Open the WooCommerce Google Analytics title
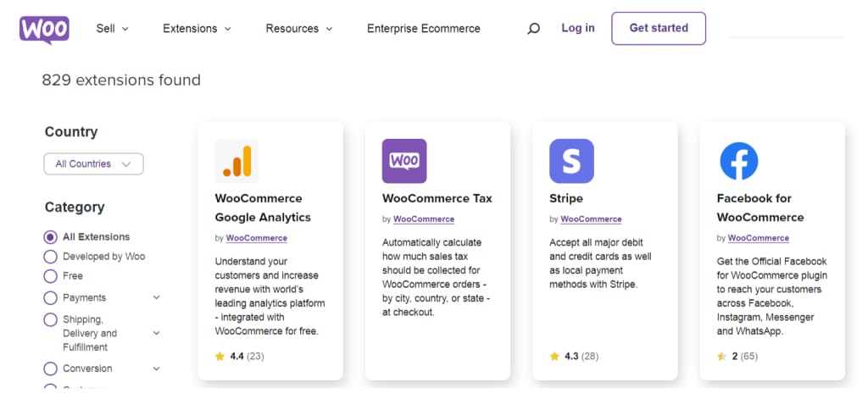 click(x=263, y=208)
